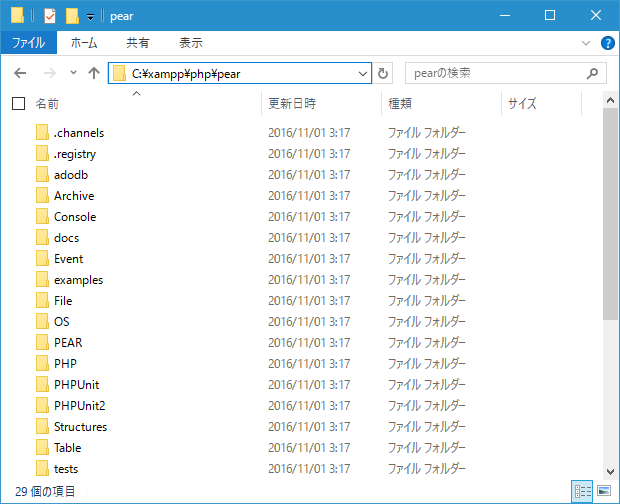
Task: Select the docs folder icon
Action: coord(42,238)
